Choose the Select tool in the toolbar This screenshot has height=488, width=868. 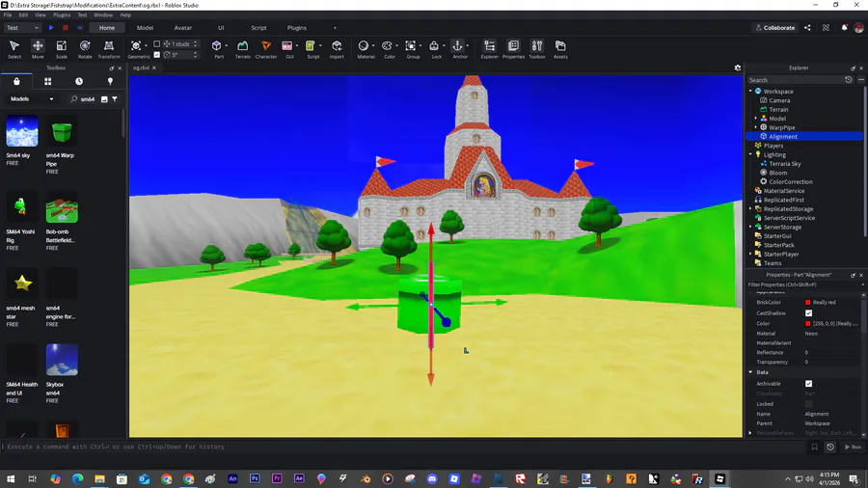click(x=14, y=48)
